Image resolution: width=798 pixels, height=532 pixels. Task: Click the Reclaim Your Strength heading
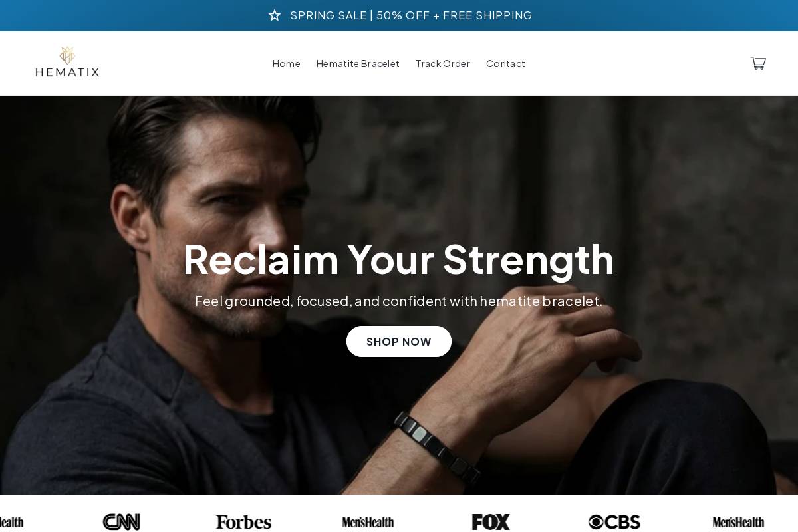pos(399,259)
